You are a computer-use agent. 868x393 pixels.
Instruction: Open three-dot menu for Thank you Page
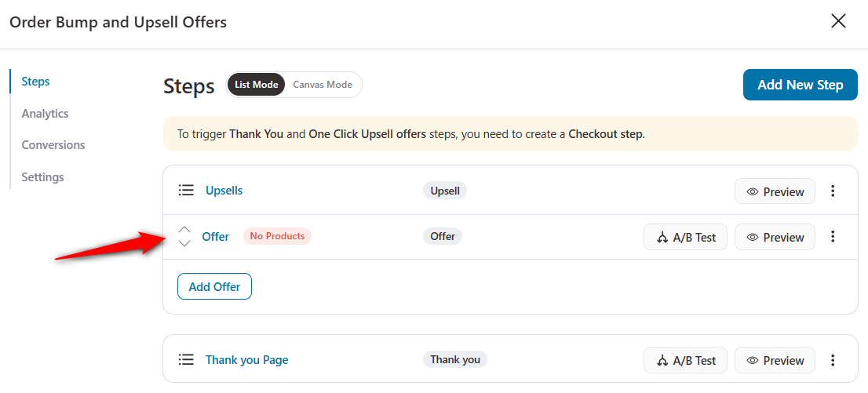coord(833,360)
